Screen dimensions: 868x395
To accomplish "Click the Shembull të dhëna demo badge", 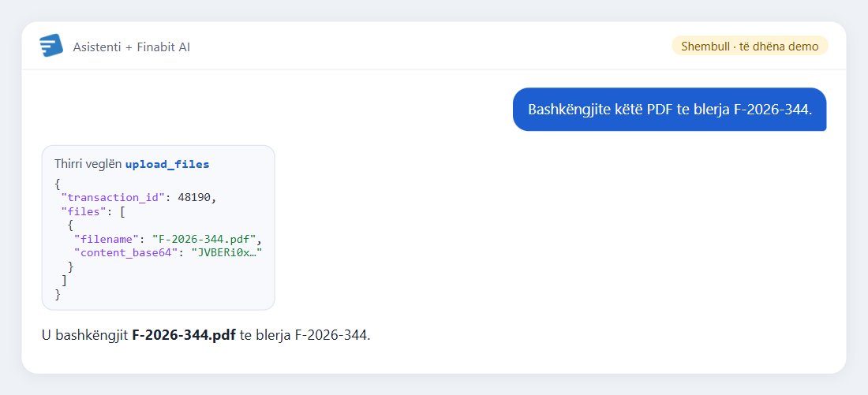I will 750,46.
